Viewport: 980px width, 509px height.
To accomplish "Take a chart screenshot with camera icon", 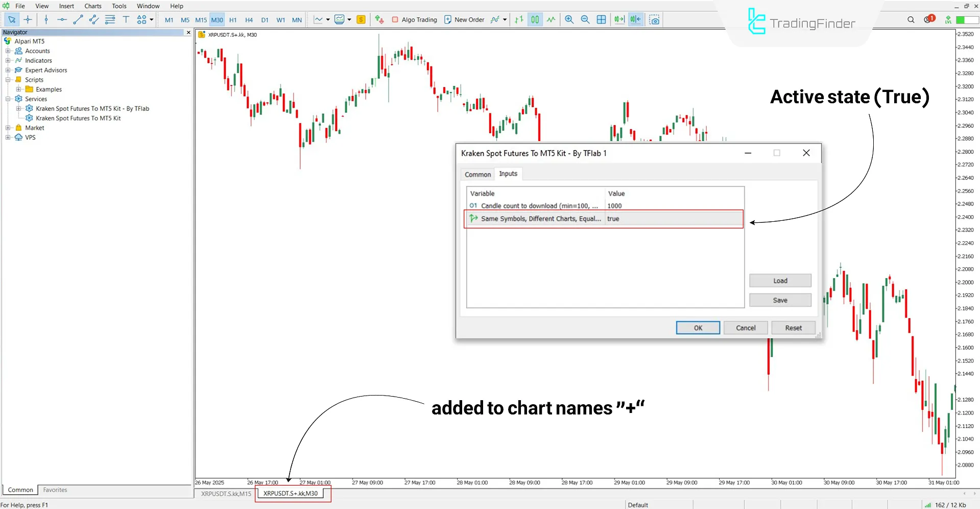I will click(x=654, y=19).
